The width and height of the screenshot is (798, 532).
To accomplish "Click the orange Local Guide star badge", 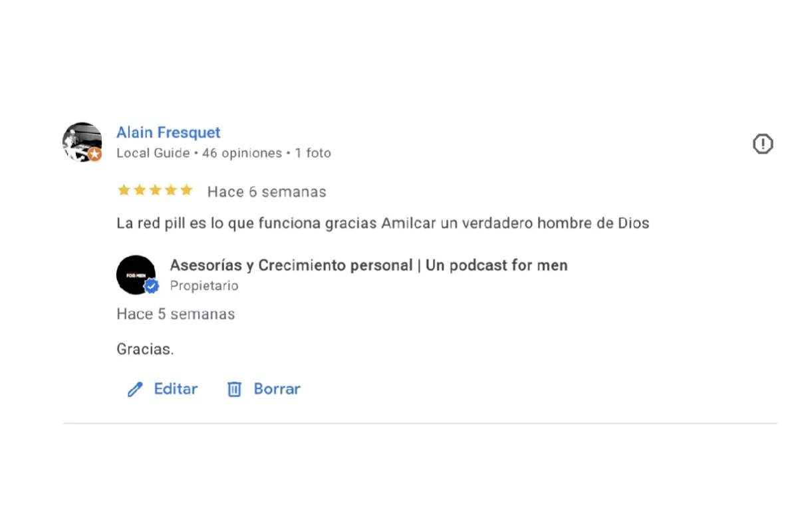I will (x=95, y=155).
